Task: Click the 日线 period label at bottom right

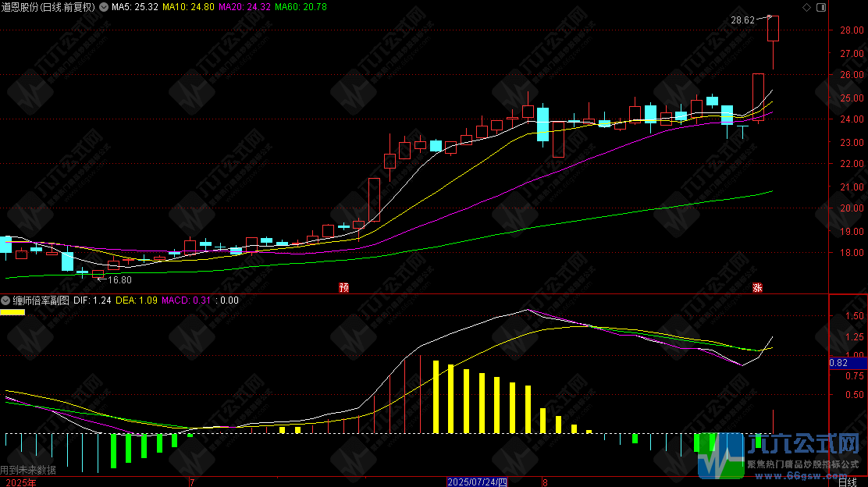Action: click(848, 482)
